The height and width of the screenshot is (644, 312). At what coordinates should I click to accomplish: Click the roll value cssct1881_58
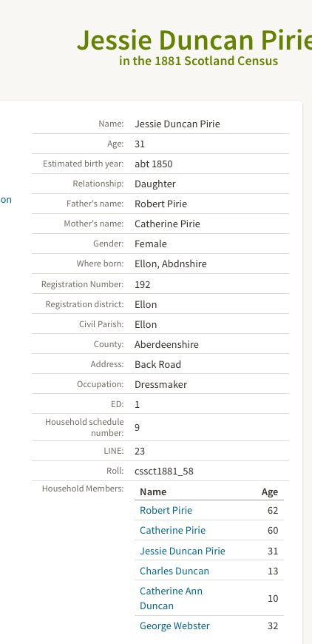[x=164, y=471]
